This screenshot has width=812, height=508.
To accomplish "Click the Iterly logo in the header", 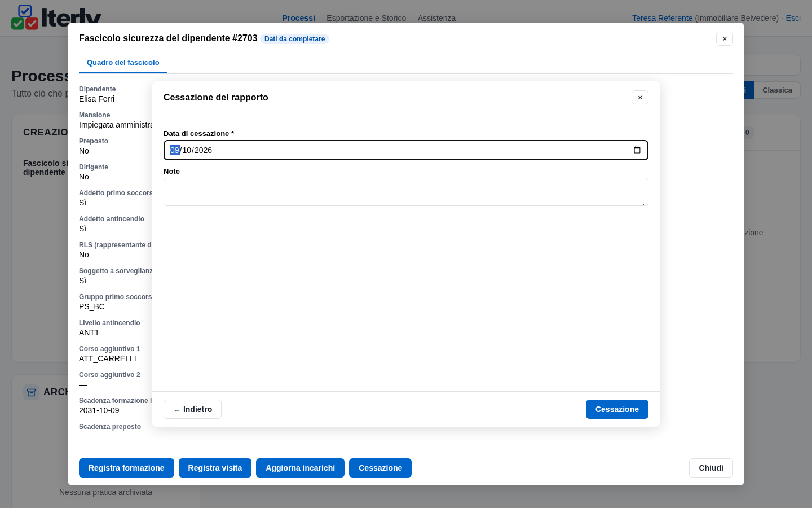I will pyautogui.click(x=56, y=17).
